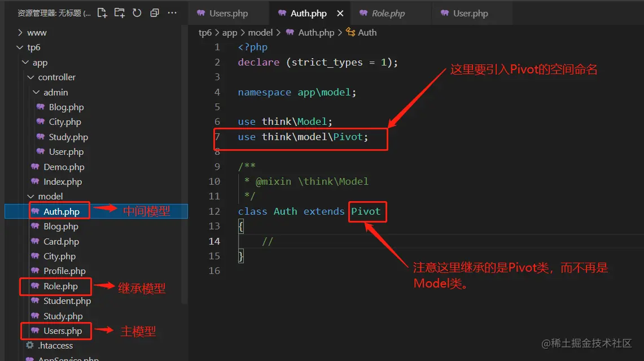Click the '<?php' opening tag on line 1
This screenshot has width=644, height=361.
[x=253, y=47]
